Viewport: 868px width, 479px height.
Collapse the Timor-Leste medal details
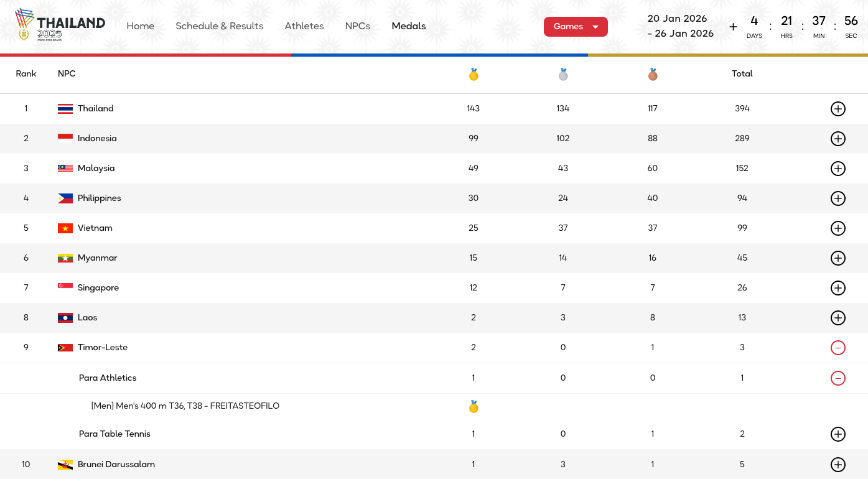838,348
